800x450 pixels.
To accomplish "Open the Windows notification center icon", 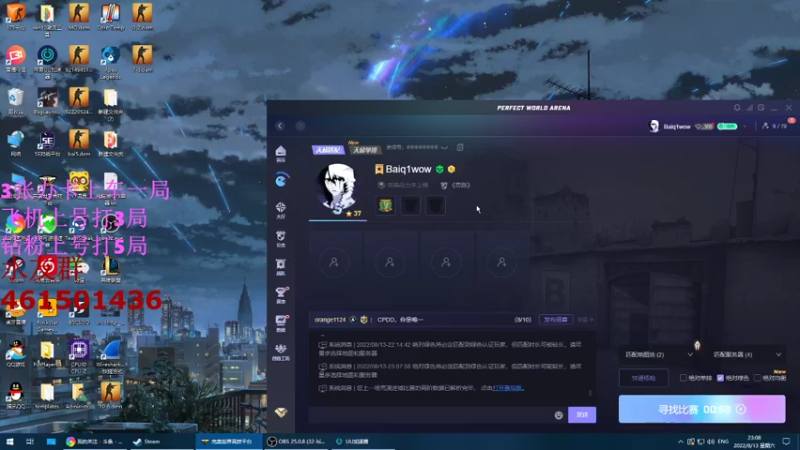I will pos(786,442).
